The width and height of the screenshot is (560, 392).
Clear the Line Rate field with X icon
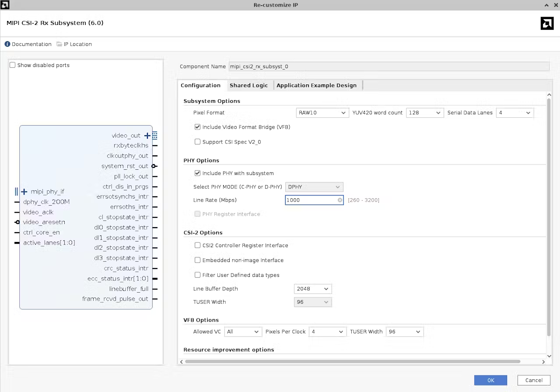point(340,200)
